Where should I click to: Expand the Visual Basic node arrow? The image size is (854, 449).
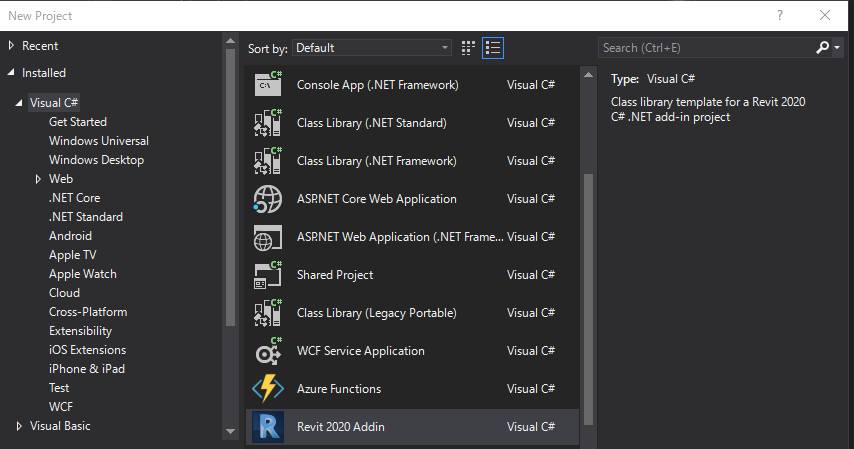point(19,426)
